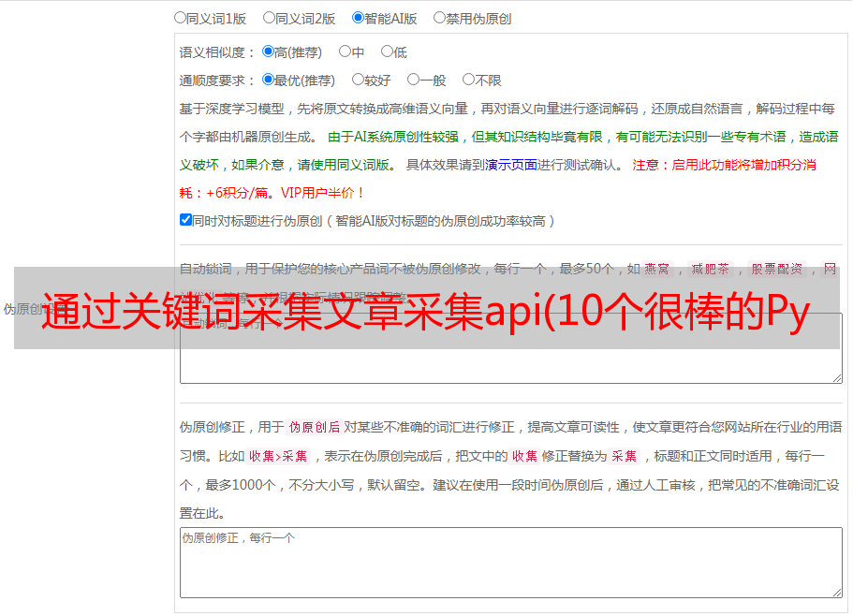Grab the resize handle of 自动锁词 textarea

836,376
